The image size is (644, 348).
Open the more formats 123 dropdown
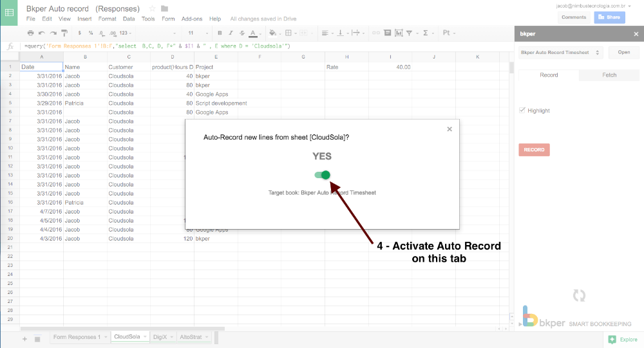(125, 33)
